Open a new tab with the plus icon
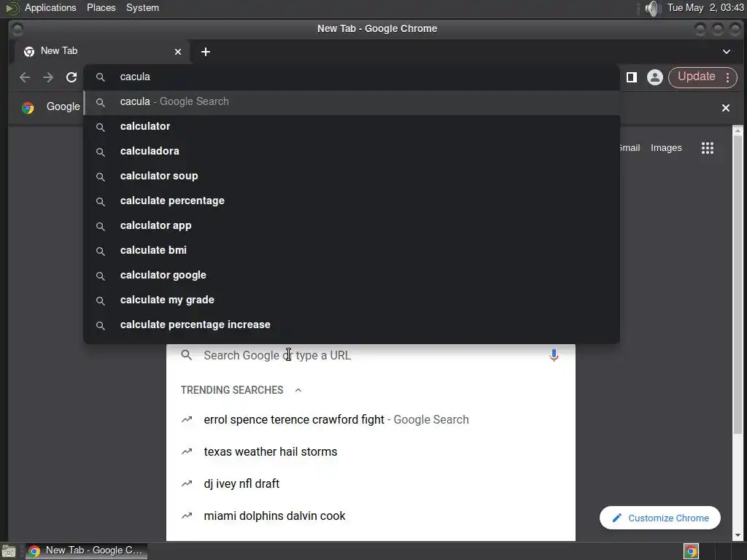The image size is (747, 560). click(205, 52)
